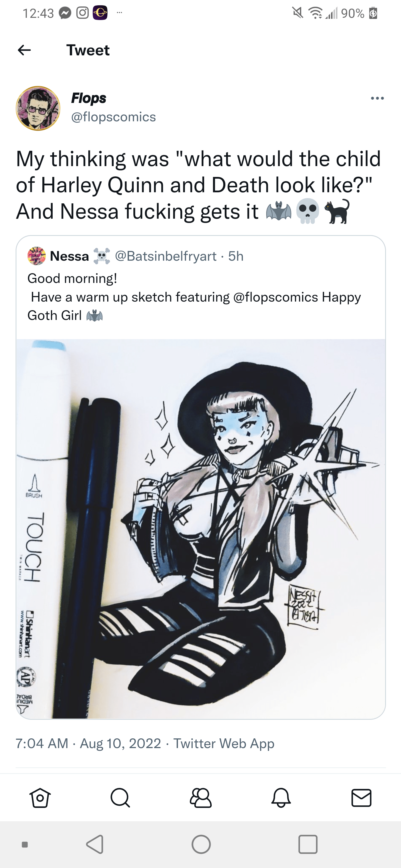Open the @Batsinbelfryart handle
Viewport: 401px width, 868px height.
click(166, 257)
